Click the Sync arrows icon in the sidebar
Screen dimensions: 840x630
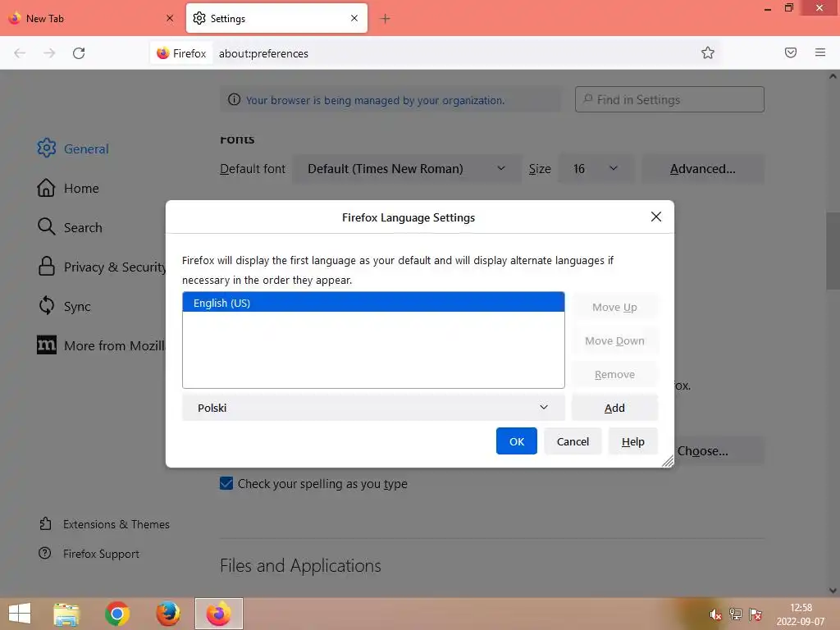click(x=46, y=306)
